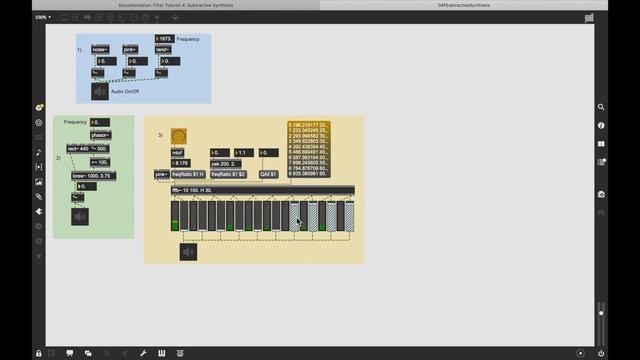The height and width of the screenshot is (360, 640).
Task: Click the freqRatio $1 $2 message box
Action: (228, 174)
